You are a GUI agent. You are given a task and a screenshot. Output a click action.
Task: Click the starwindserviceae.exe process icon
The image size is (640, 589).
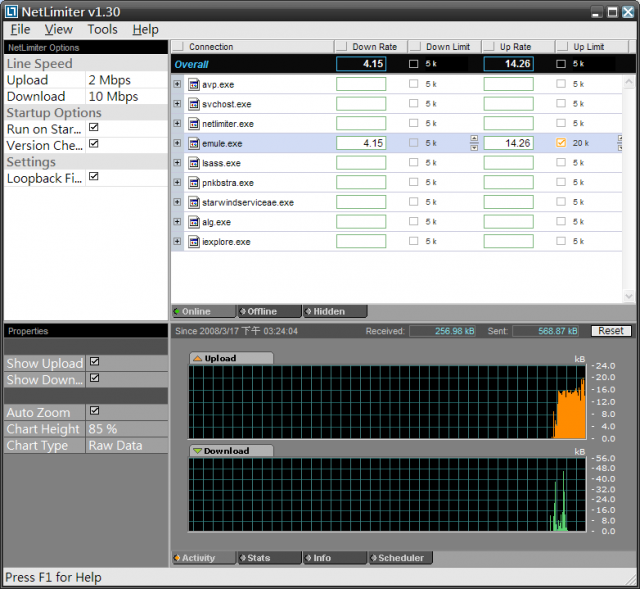(x=193, y=202)
